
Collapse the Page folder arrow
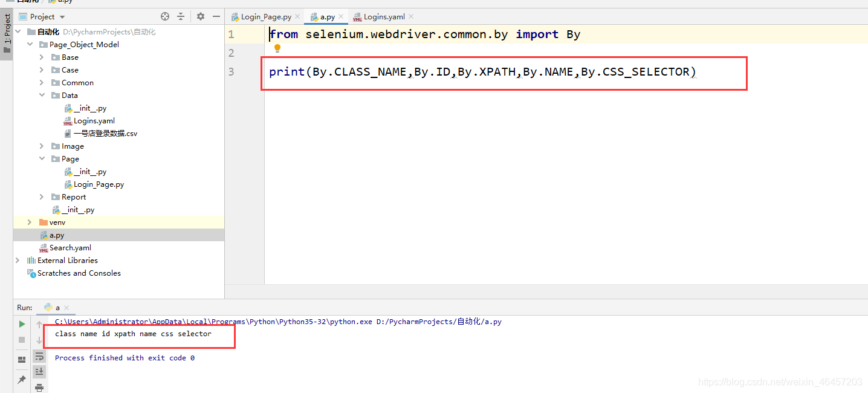[41, 158]
